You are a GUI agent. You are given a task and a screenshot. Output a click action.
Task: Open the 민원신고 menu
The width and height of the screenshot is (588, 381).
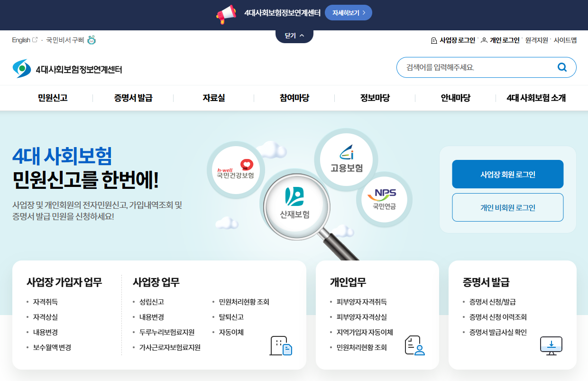53,98
